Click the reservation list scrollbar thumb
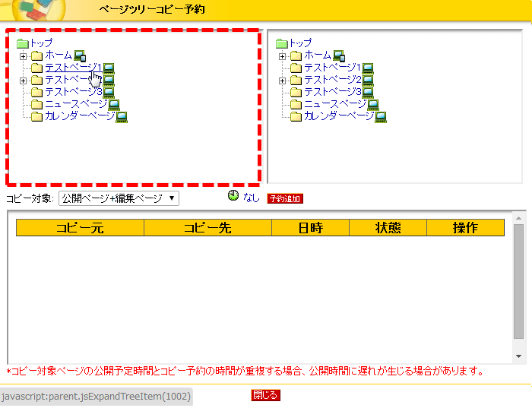 (518, 281)
